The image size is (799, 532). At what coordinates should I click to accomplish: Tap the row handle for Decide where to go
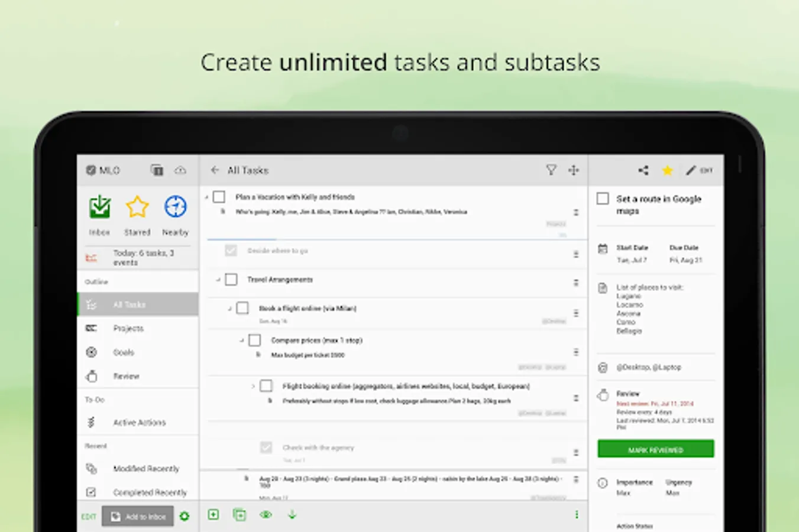click(x=575, y=254)
